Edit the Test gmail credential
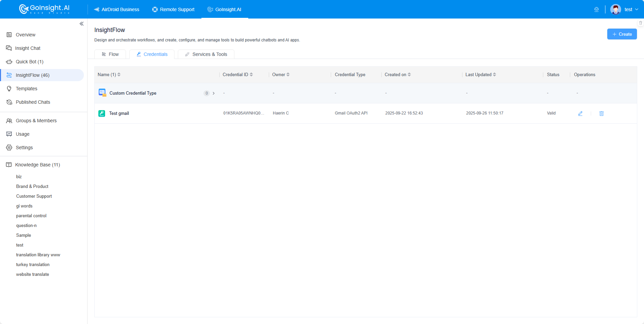 tap(580, 114)
